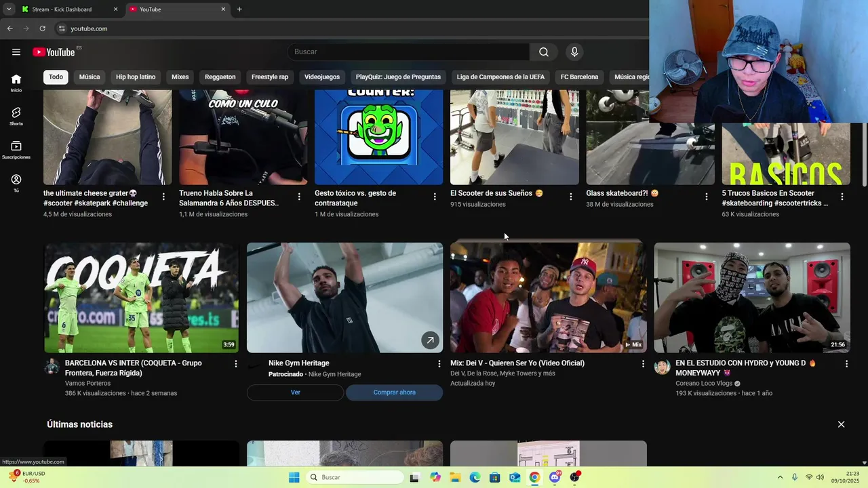The image size is (868, 488).
Task: Go back in the browser
Action: point(9,28)
